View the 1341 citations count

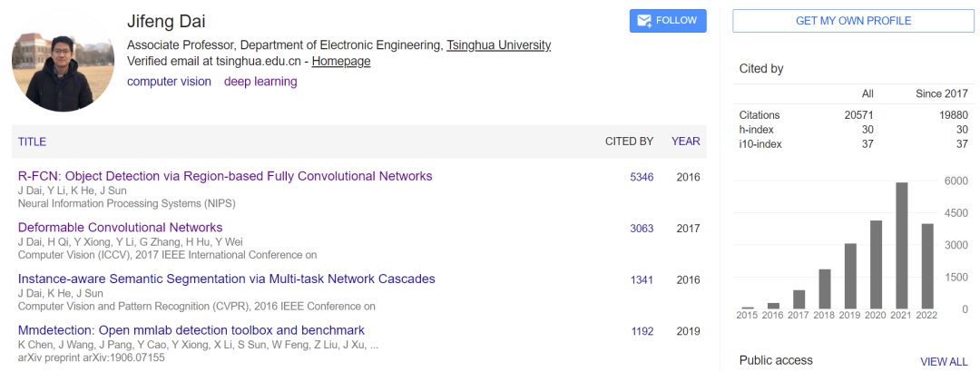642,279
